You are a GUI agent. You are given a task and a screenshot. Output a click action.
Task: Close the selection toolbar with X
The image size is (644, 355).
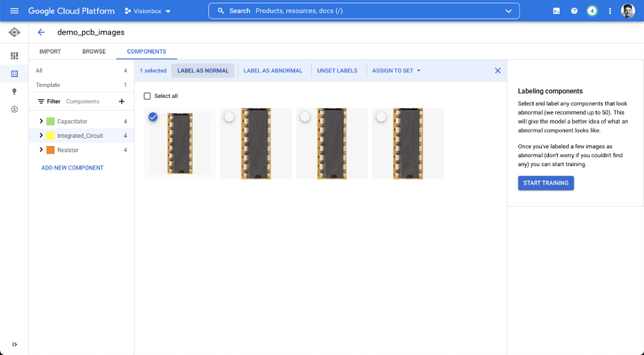point(498,70)
